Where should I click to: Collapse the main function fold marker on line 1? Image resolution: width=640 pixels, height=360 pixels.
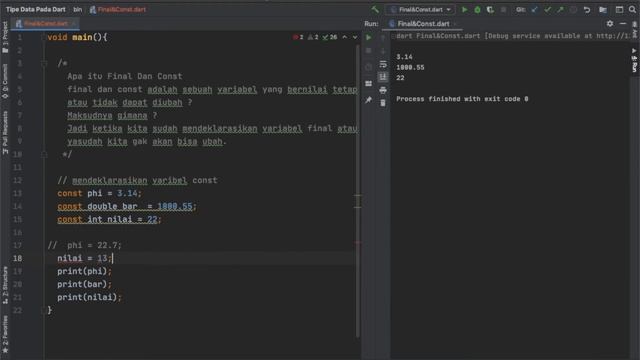click(44, 37)
